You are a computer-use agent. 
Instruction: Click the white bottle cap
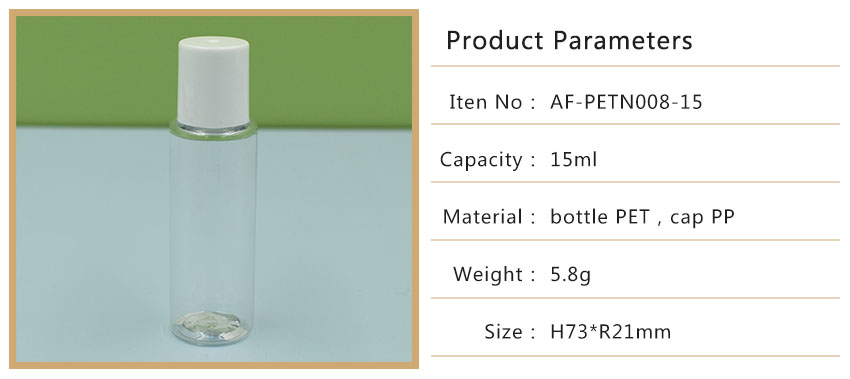(x=213, y=80)
